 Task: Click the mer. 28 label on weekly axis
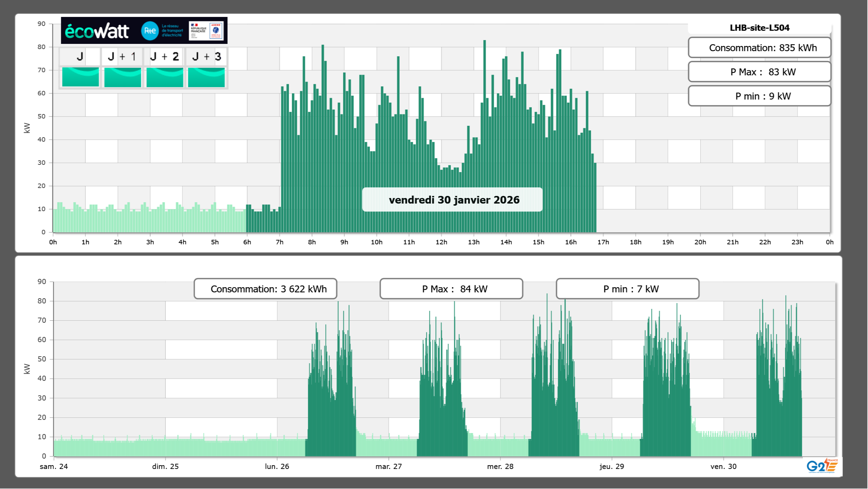point(500,466)
